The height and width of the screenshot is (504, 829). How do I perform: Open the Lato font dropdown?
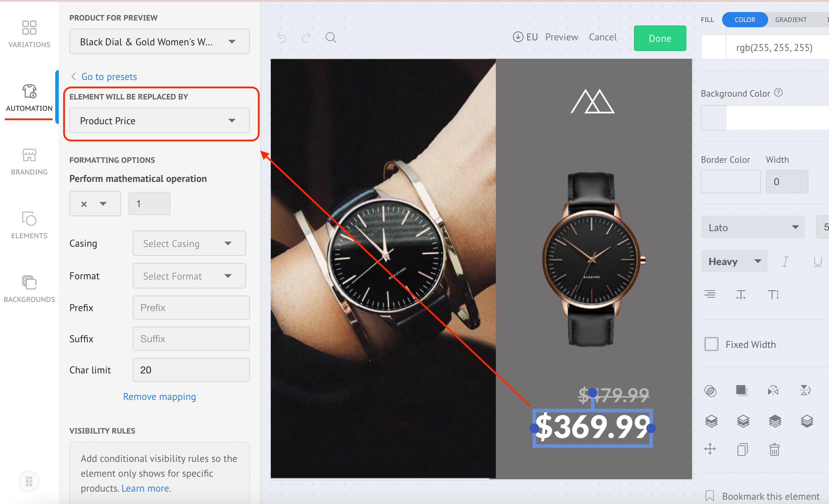(x=753, y=227)
